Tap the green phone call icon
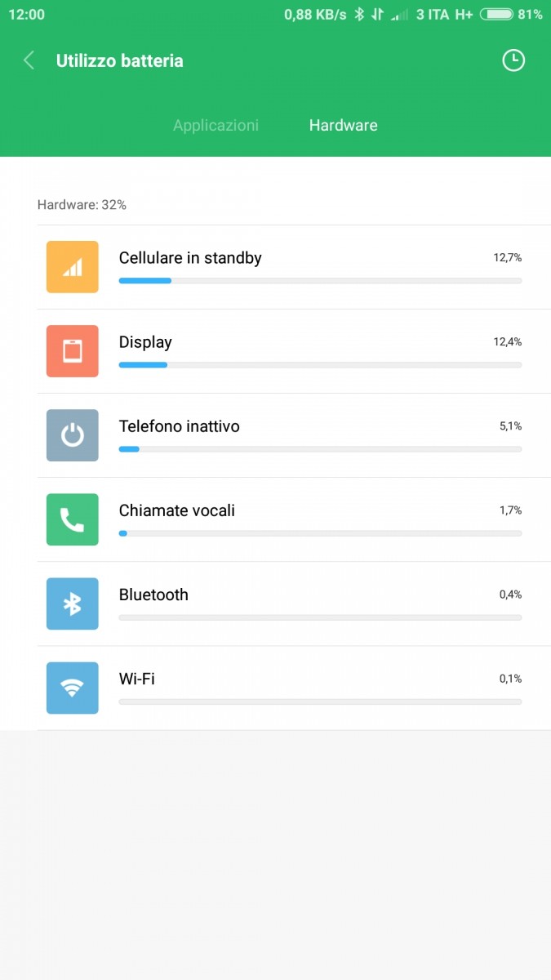 point(73,519)
